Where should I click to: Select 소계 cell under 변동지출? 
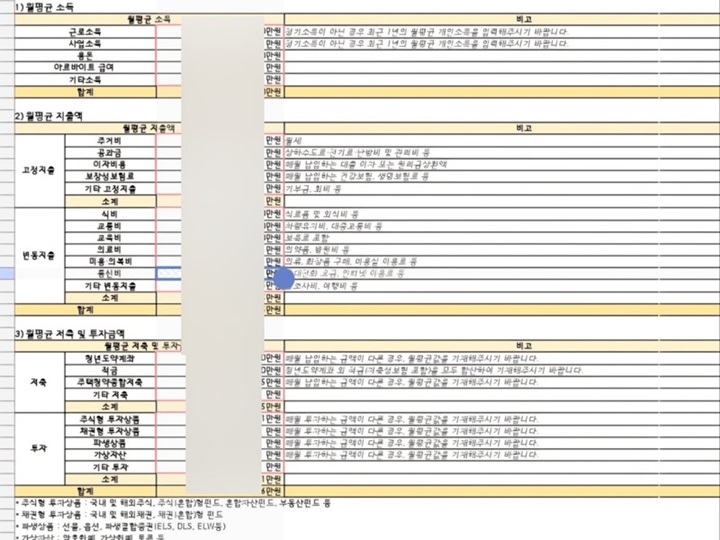click(110, 298)
